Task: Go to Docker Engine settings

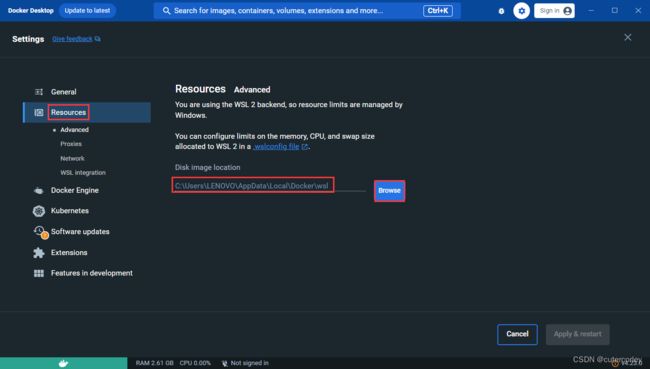Action: click(75, 190)
